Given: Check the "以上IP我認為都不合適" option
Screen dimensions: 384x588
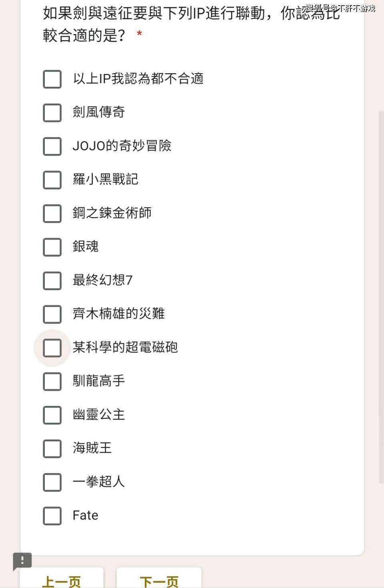Looking at the screenshot, I should (x=52, y=79).
